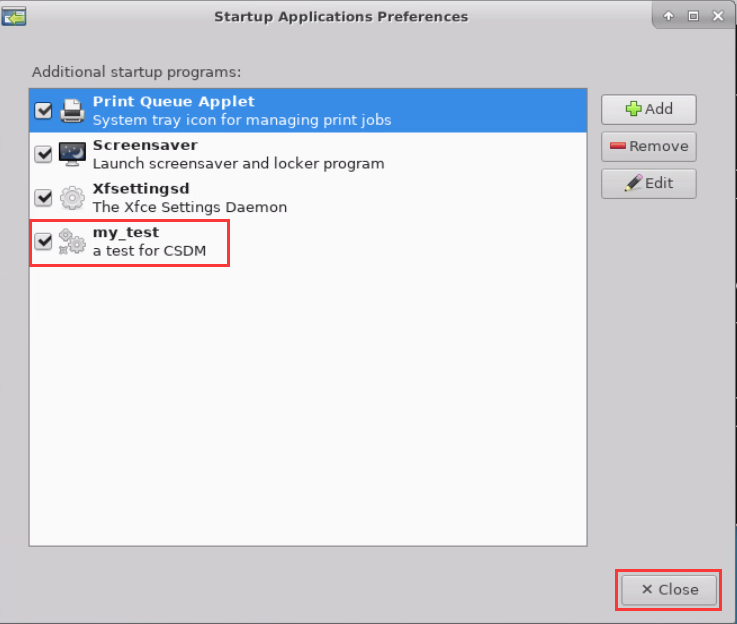Image resolution: width=737 pixels, height=624 pixels.
Task: Select the Screensaver entry in list
Action: (308, 154)
